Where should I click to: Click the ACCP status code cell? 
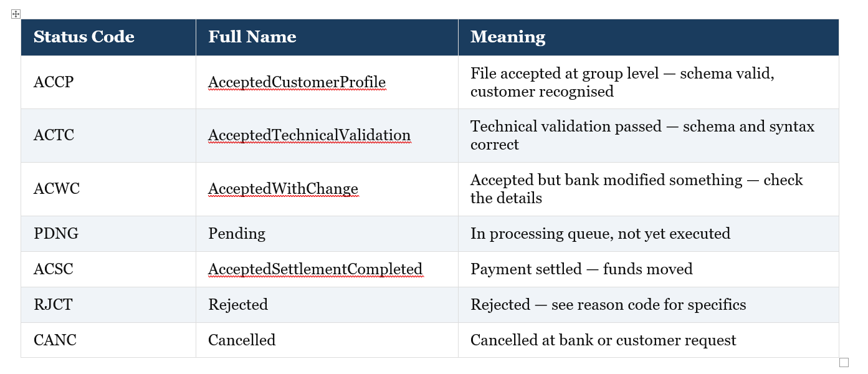pos(108,82)
